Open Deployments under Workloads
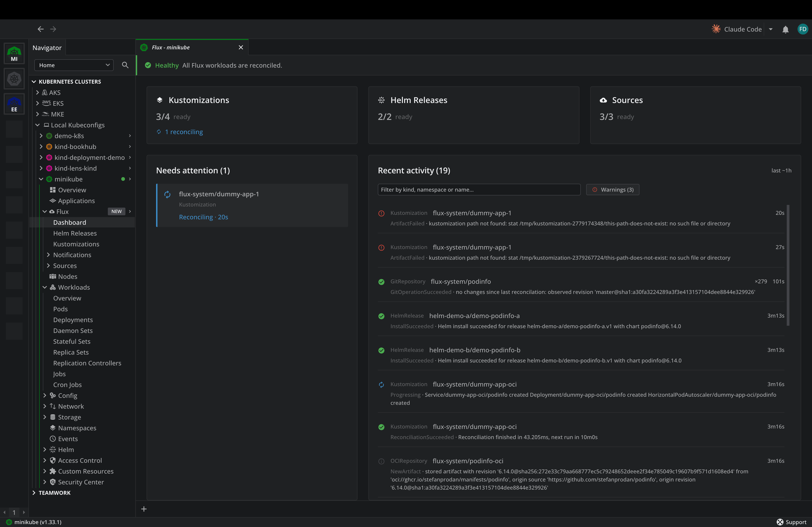 point(73,320)
